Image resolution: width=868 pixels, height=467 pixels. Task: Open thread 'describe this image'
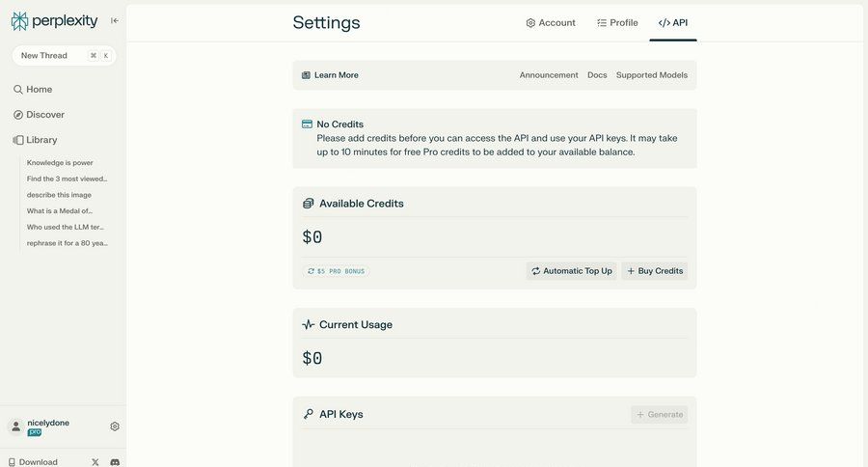click(59, 195)
